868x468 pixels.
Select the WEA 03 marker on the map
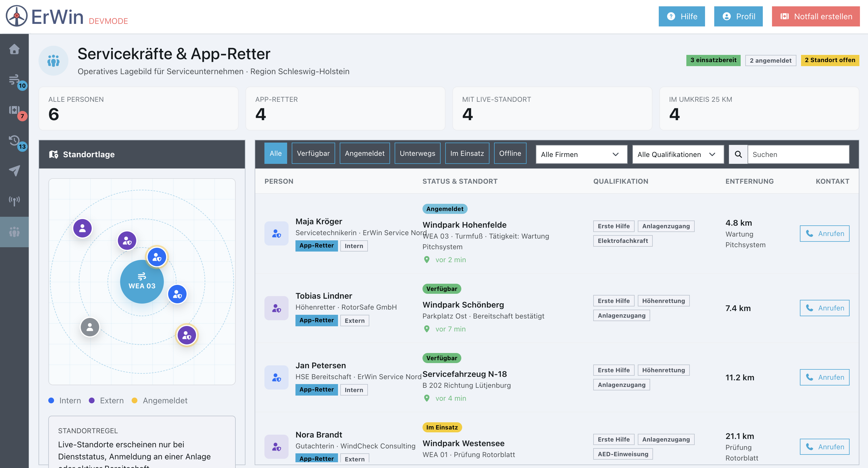coord(142,281)
